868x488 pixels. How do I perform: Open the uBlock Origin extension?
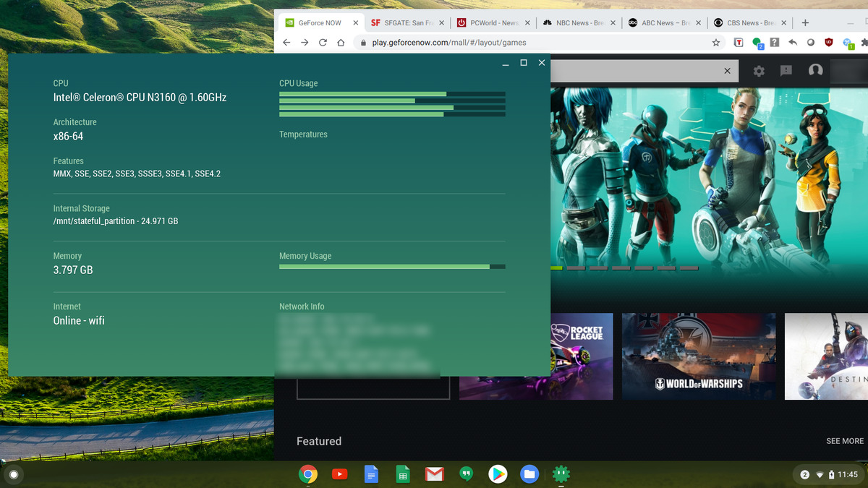829,43
